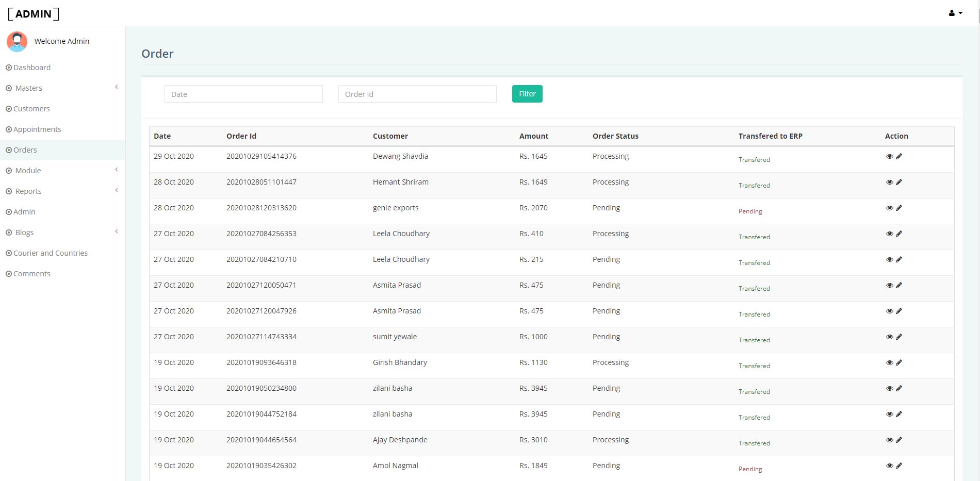Focus the Date filter field
Image resolution: width=980 pixels, height=481 pixels.
point(243,94)
